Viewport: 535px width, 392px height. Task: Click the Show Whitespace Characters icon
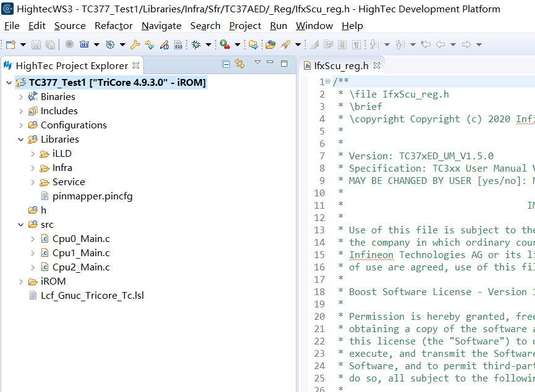pos(358,43)
